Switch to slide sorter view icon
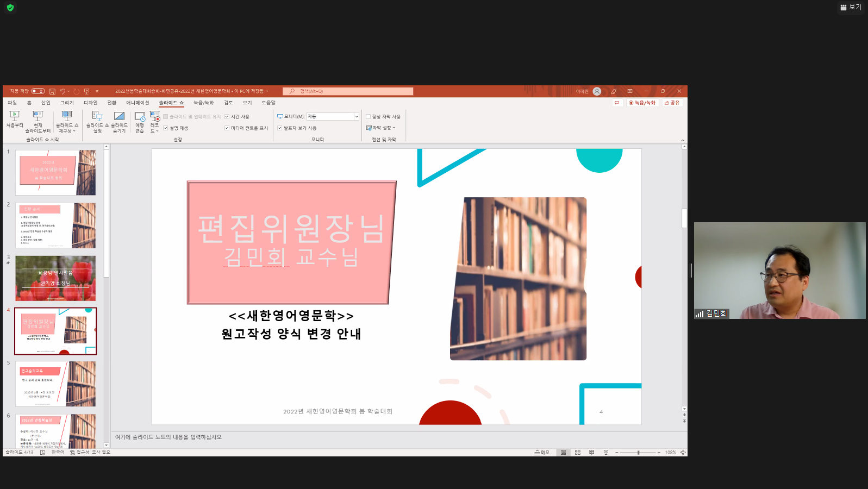This screenshot has width=868, height=489. point(577,452)
